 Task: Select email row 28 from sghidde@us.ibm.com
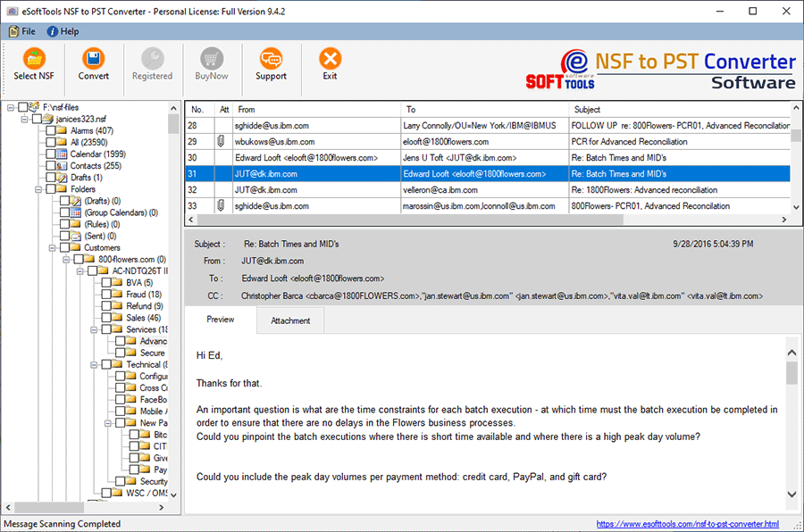[x=487, y=126]
